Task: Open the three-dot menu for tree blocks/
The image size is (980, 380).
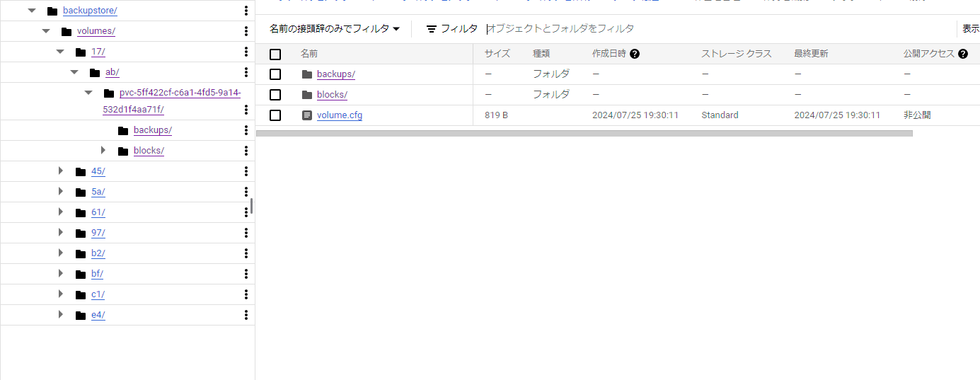Action: pyautogui.click(x=246, y=151)
